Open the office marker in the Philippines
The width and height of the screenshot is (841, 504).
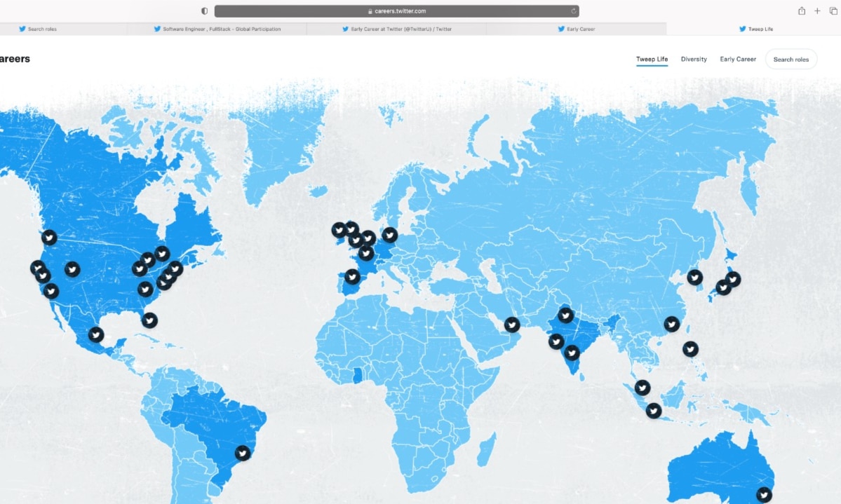(x=690, y=348)
